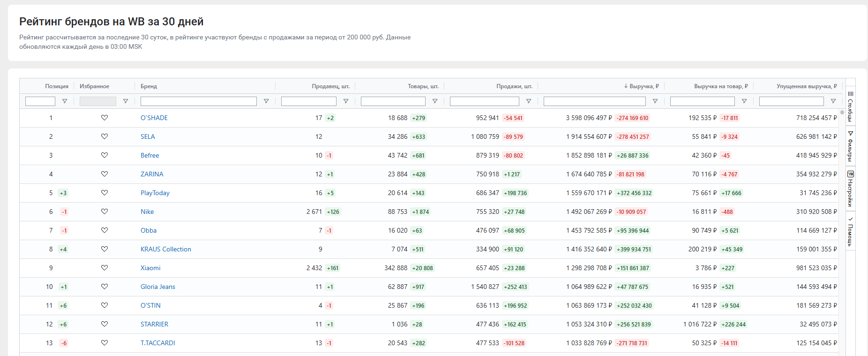Image resolution: width=868 pixels, height=356 pixels.
Task: Open Nike brand link
Action: coord(147,212)
